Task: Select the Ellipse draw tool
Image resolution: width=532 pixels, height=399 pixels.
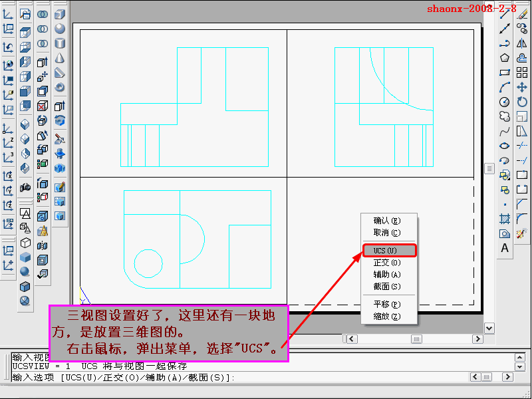Action: point(505,146)
